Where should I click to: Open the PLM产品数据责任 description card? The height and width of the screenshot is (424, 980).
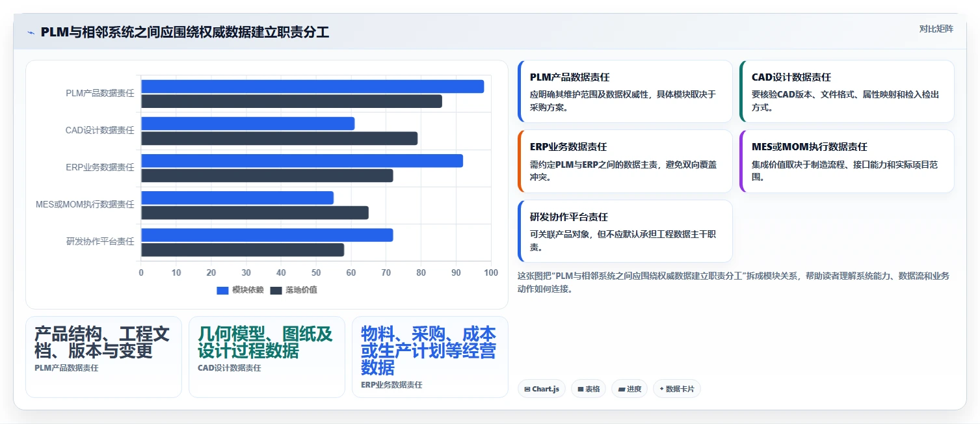tap(625, 92)
